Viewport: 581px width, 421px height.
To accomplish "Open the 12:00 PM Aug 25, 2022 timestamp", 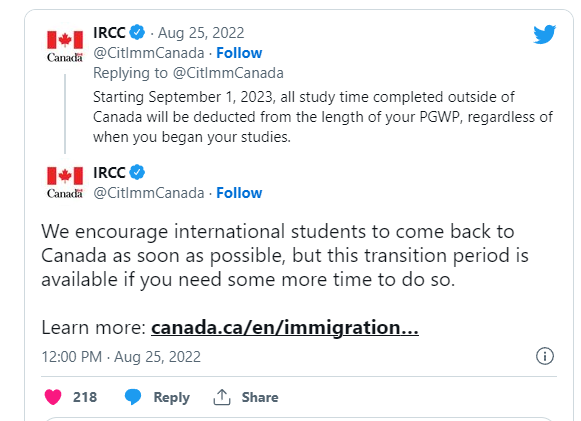I will tap(121, 357).
